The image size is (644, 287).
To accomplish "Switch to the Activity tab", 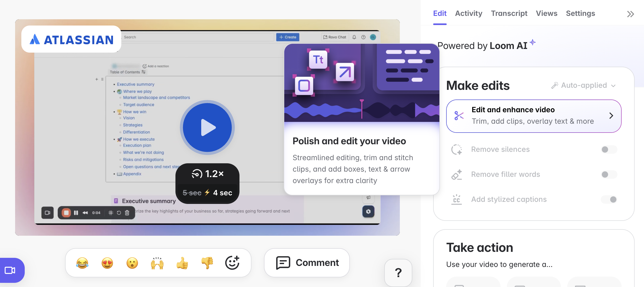I will 469,13.
